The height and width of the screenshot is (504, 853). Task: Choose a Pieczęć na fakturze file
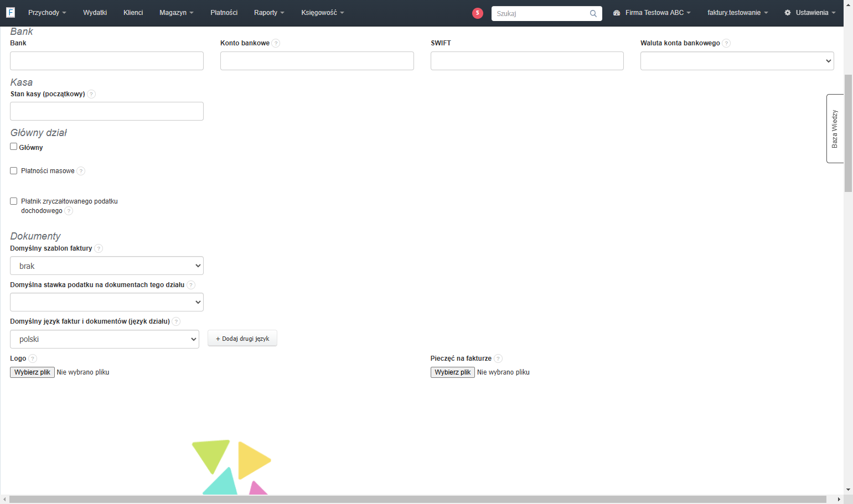pos(452,372)
